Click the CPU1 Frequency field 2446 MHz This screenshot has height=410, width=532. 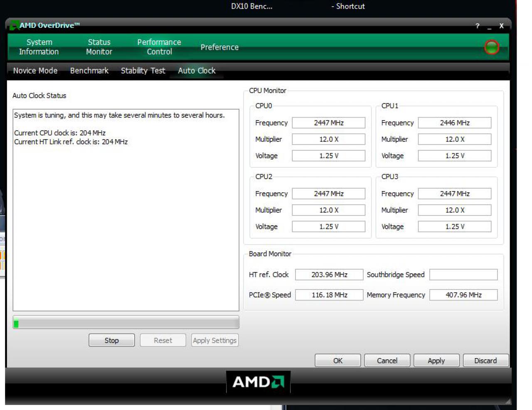(x=455, y=123)
